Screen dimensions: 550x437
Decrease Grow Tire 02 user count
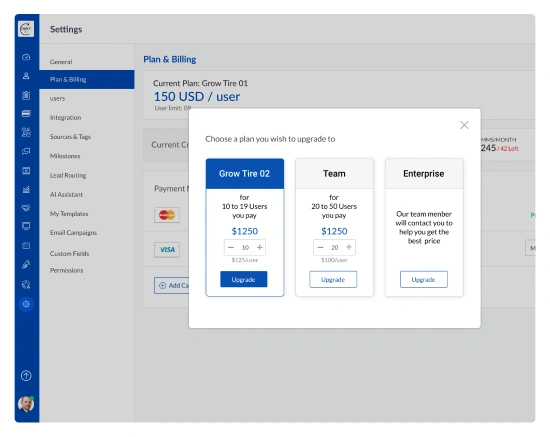231,247
